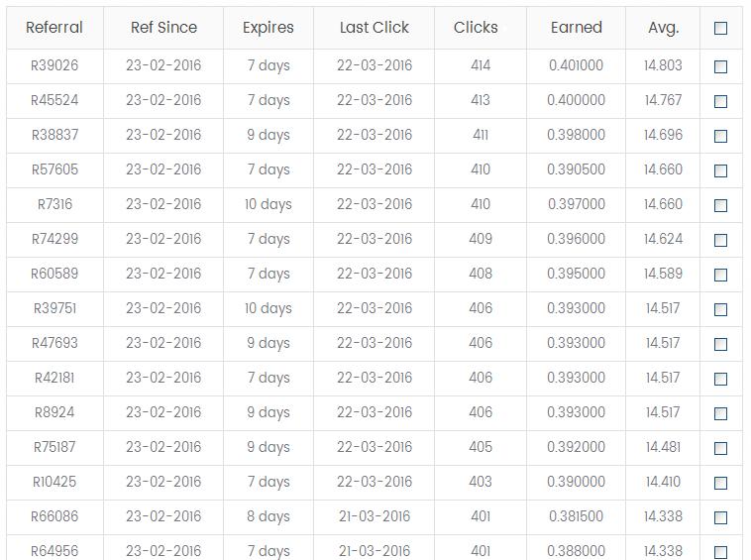Sort by the Avg. column header
Image resolution: width=751 pixels, height=560 pixels.
click(x=663, y=28)
